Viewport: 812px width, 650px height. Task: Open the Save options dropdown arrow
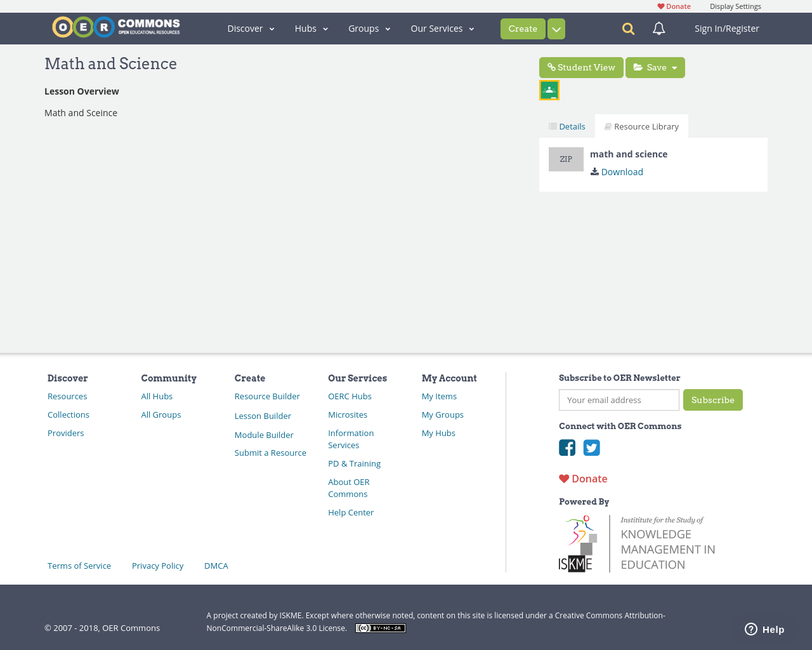[x=675, y=67]
